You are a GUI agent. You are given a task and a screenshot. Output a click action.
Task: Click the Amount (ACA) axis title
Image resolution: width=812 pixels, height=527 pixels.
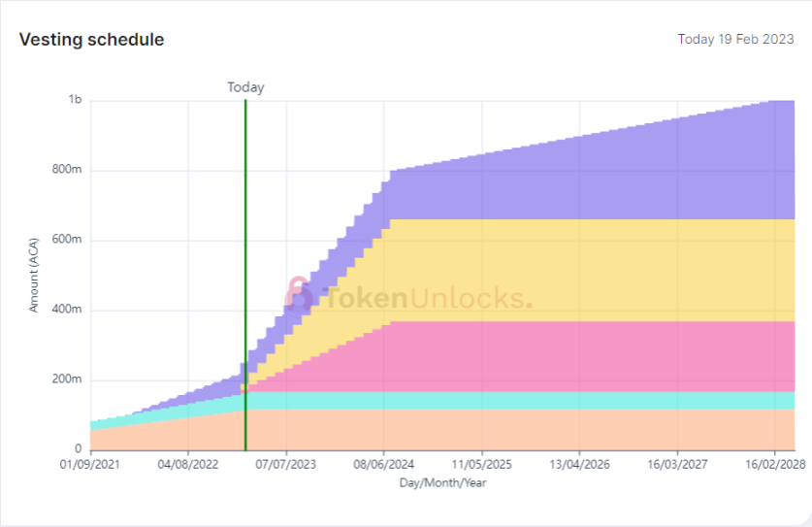pos(34,275)
